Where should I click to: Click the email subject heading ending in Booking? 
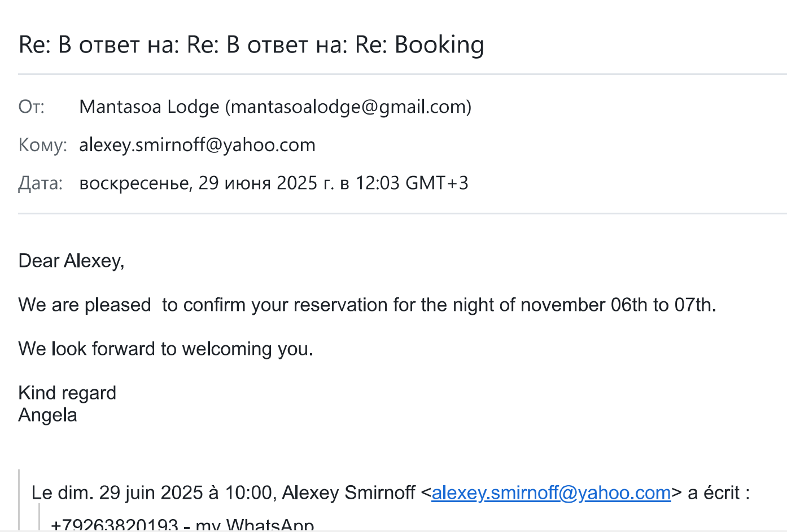point(251,45)
